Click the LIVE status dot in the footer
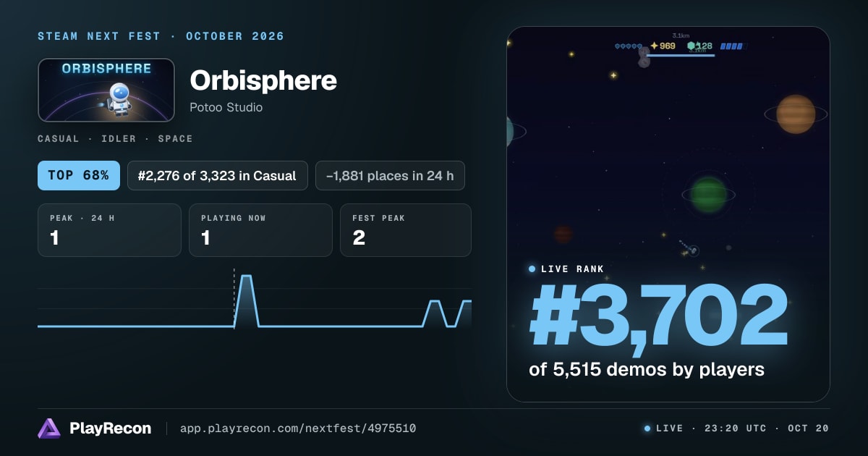868x456 pixels. [x=647, y=428]
